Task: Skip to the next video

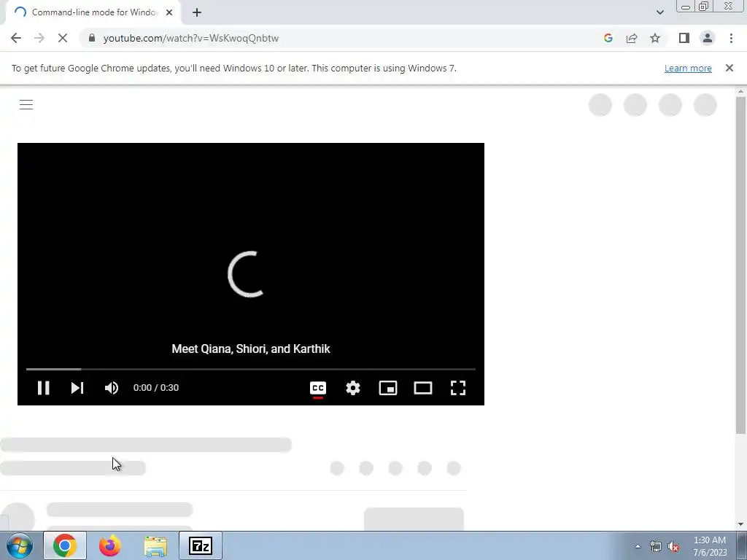Action: (77, 388)
